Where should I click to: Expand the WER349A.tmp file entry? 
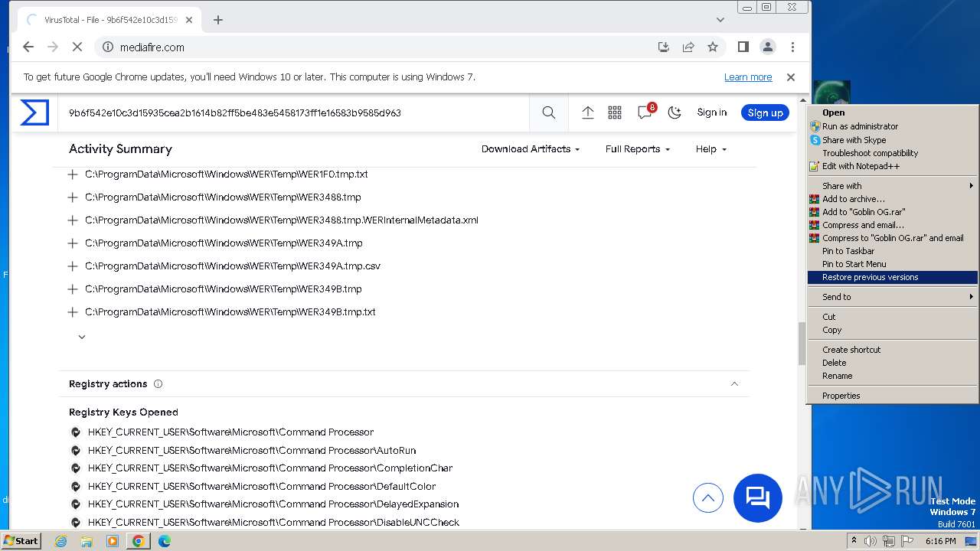tap(73, 243)
